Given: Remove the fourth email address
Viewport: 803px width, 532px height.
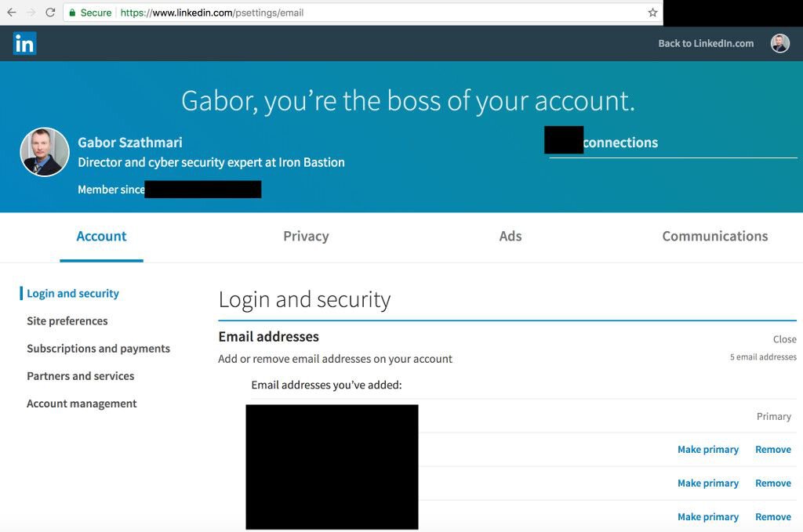Looking at the screenshot, I should [773, 517].
